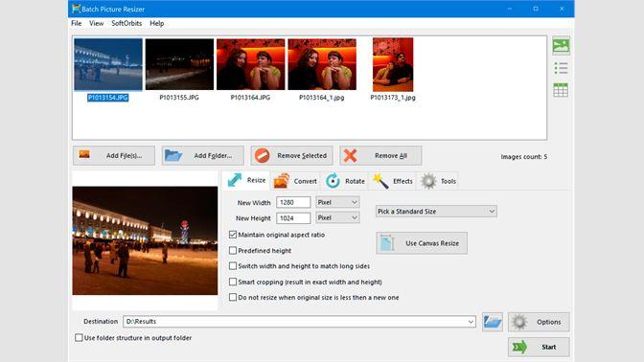This screenshot has width=644, height=362.
Task: Click the preview image of night square
Action: 145,240
